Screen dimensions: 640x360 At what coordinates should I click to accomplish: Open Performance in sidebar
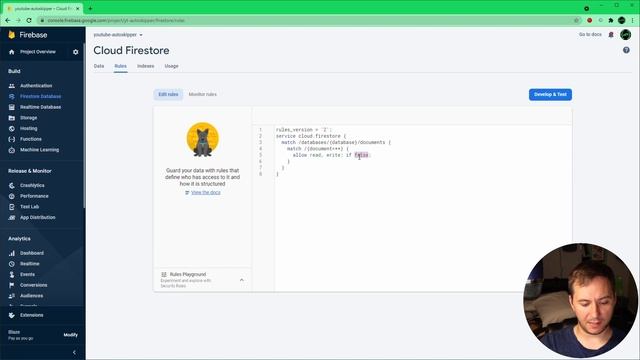point(34,196)
